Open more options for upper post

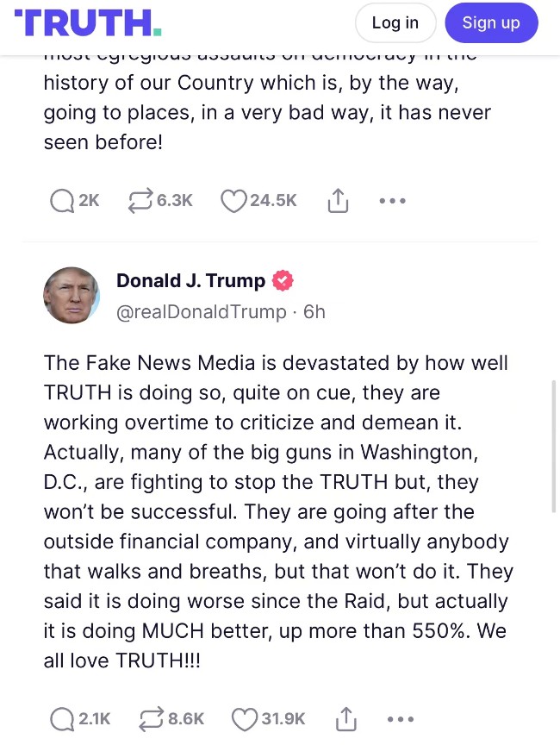pyautogui.click(x=392, y=201)
